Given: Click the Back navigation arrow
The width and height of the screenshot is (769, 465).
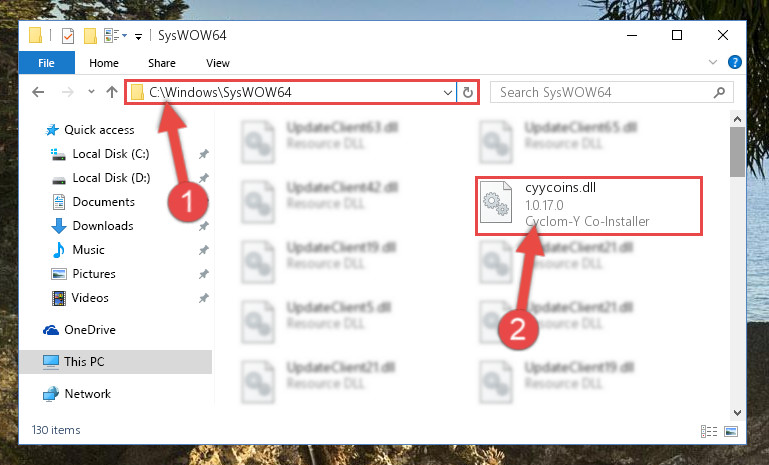Looking at the screenshot, I should (38, 92).
